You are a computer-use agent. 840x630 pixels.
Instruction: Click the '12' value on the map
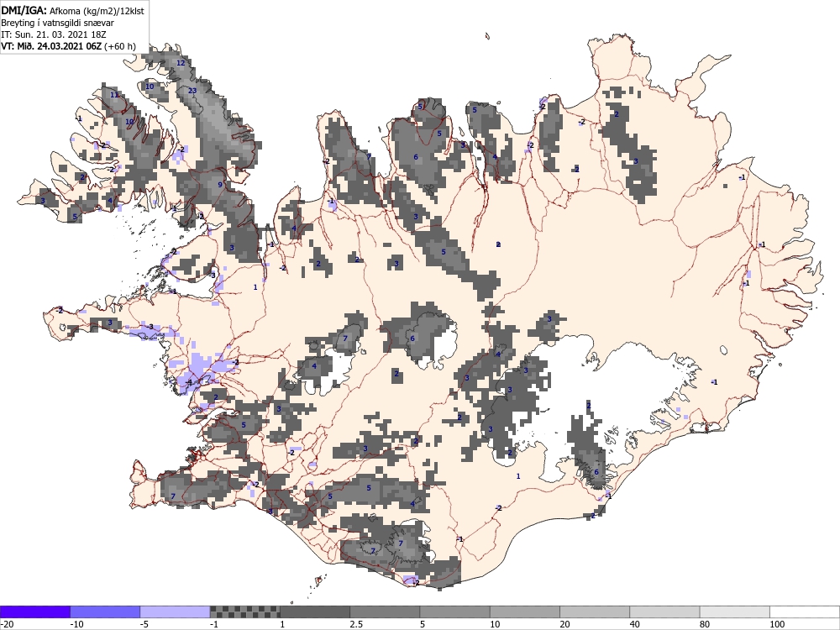[181, 63]
